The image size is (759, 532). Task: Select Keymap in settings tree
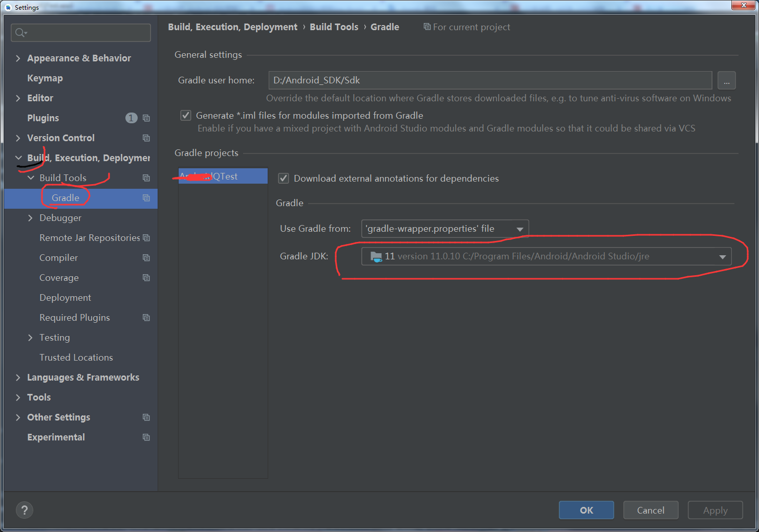45,78
